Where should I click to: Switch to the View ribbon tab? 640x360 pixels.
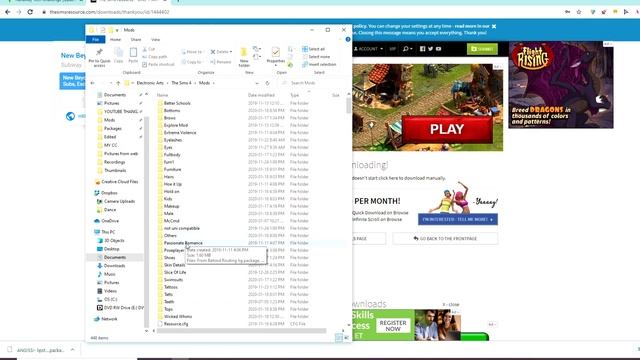156,40
